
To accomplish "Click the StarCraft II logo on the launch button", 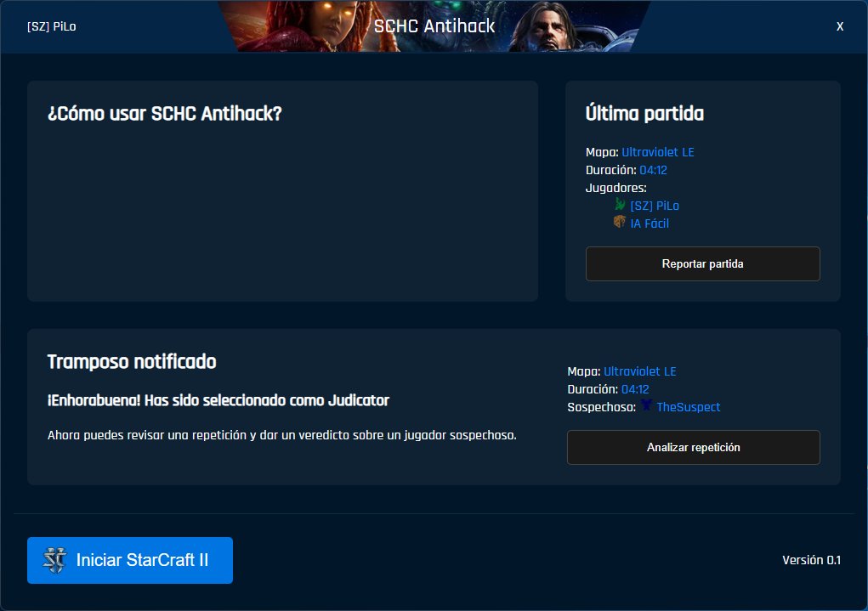I will coord(54,560).
